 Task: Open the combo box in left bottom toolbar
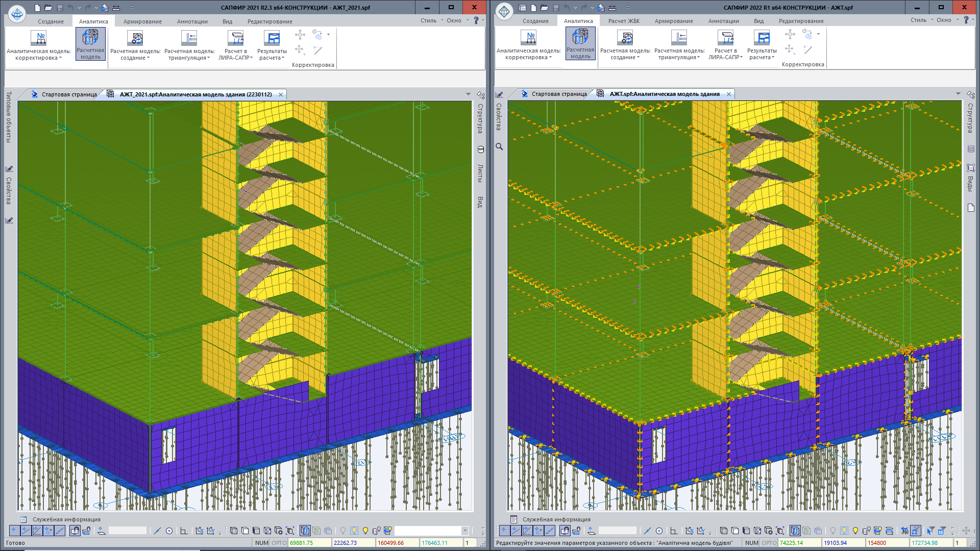click(464, 531)
